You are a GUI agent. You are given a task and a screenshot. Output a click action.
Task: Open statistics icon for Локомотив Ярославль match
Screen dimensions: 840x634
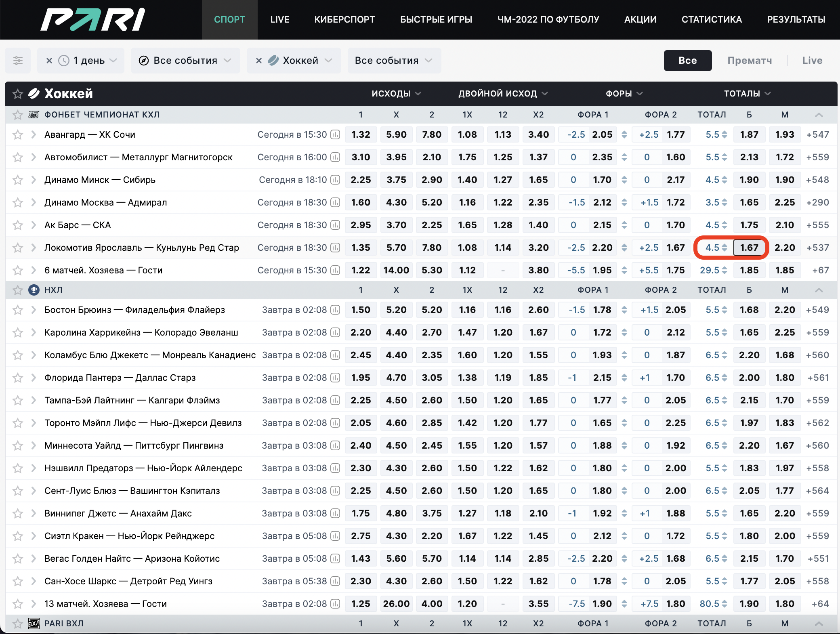[335, 248]
